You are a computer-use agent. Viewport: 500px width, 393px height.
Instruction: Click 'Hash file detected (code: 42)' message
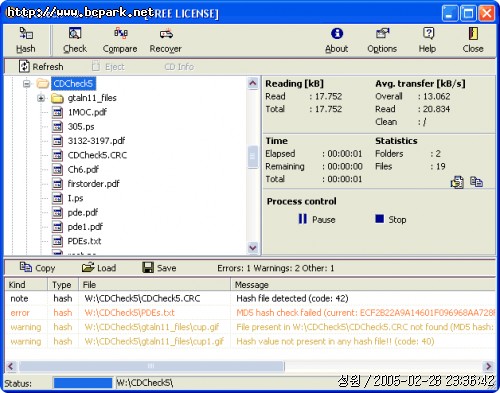click(x=292, y=298)
